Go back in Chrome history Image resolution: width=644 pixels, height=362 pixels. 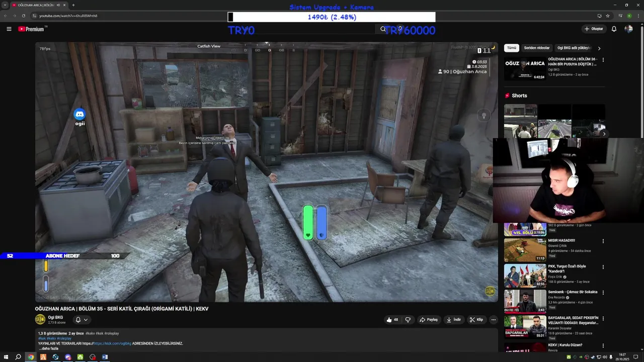(6, 16)
